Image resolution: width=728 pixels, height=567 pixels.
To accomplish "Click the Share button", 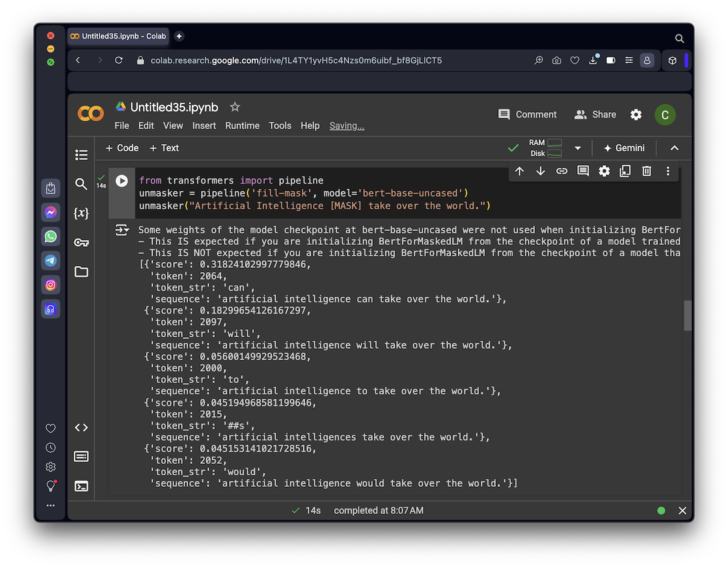I will (595, 115).
